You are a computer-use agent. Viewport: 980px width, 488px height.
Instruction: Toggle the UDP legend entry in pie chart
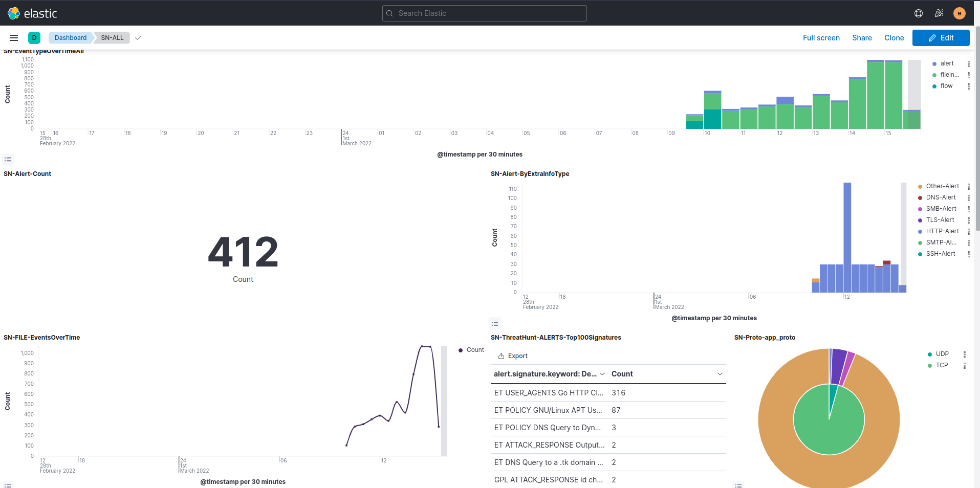pos(942,354)
